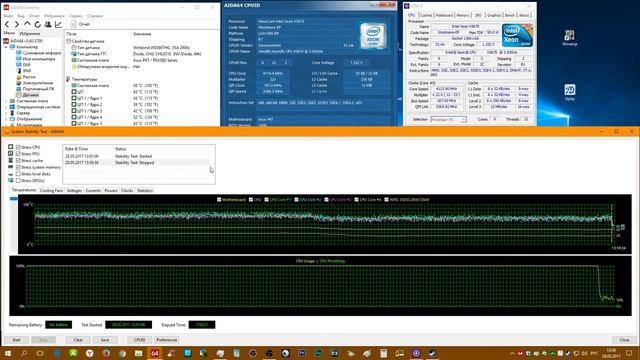
Task: Switch to the Clocks tab
Action: coord(127,191)
